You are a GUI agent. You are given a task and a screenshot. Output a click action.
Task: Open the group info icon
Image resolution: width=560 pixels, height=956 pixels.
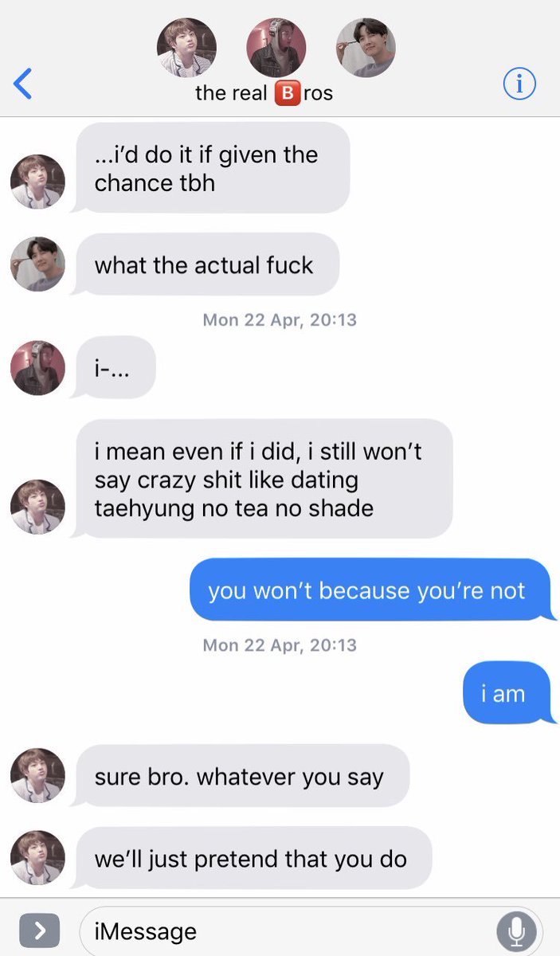(x=519, y=84)
